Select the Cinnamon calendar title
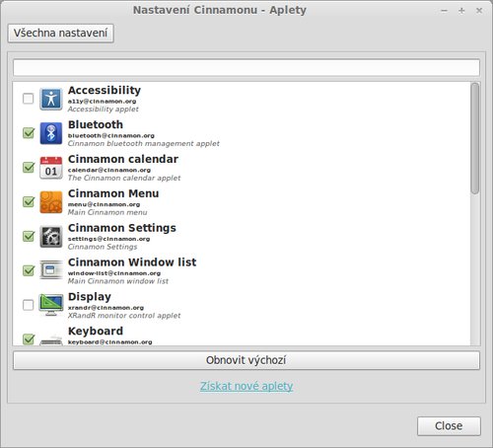 [x=123, y=159]
